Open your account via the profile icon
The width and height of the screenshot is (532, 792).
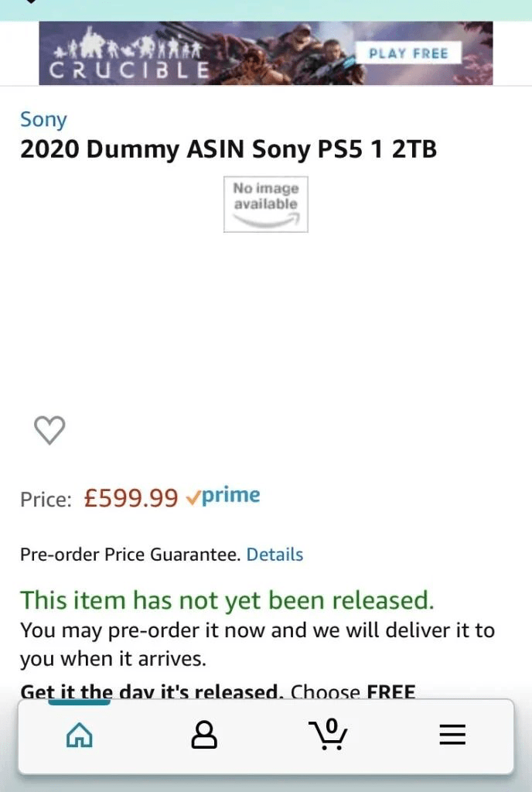point(203,735)
